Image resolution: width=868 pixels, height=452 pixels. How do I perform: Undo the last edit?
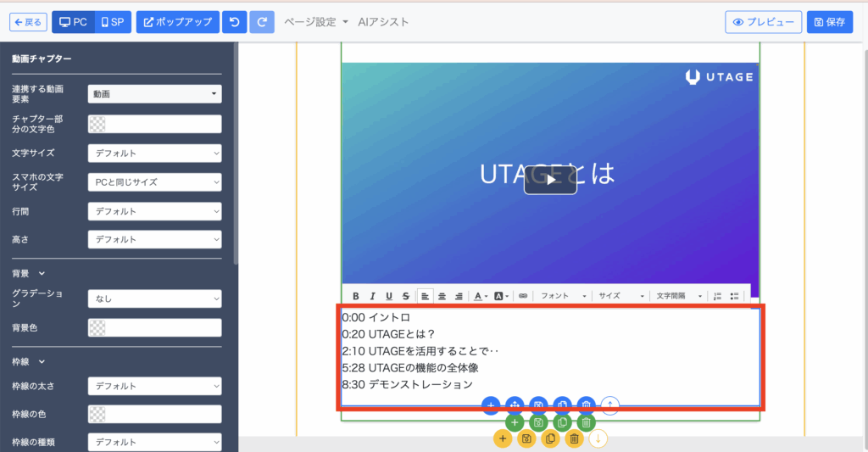pos(235,22)
